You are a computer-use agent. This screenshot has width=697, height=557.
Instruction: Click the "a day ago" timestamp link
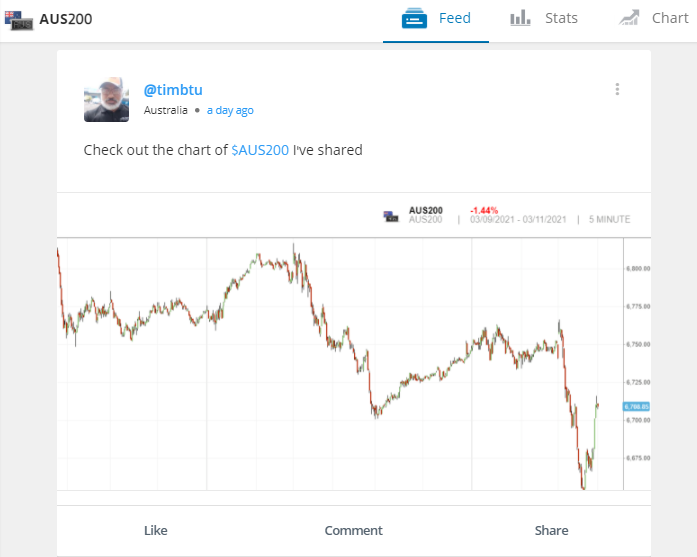(x=230, y=110)
